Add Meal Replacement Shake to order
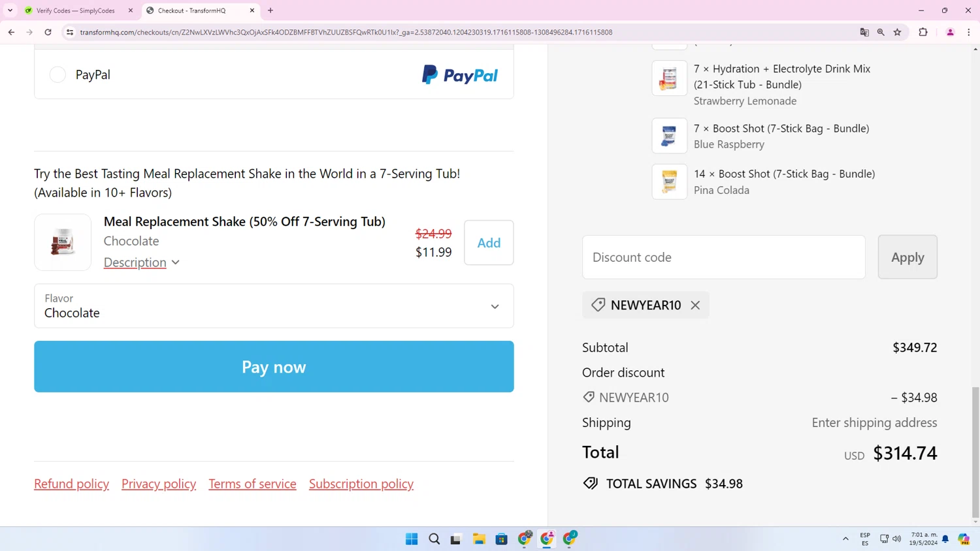 [x=489, y=243]
